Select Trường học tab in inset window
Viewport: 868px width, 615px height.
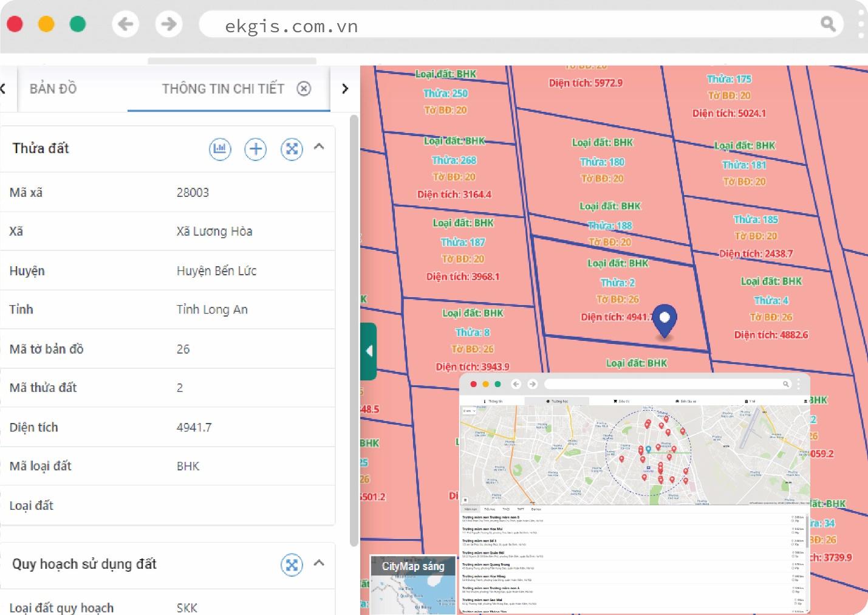point(557,401)
